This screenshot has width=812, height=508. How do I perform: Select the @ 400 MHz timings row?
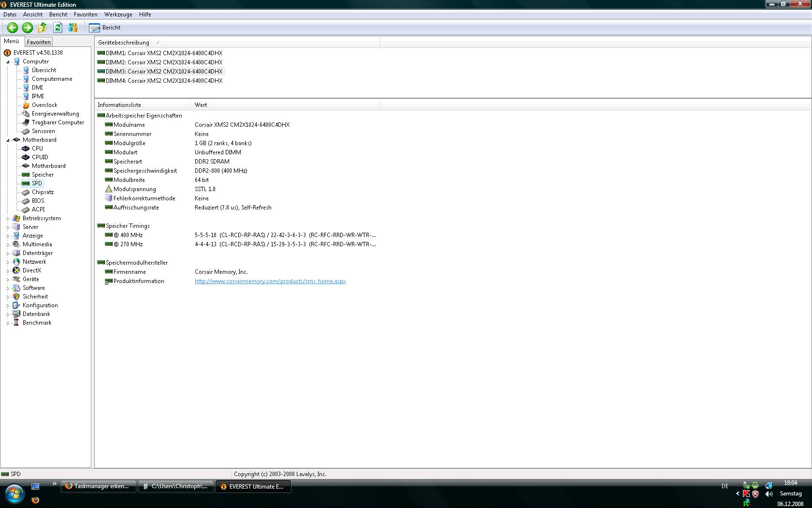[237, 235]
